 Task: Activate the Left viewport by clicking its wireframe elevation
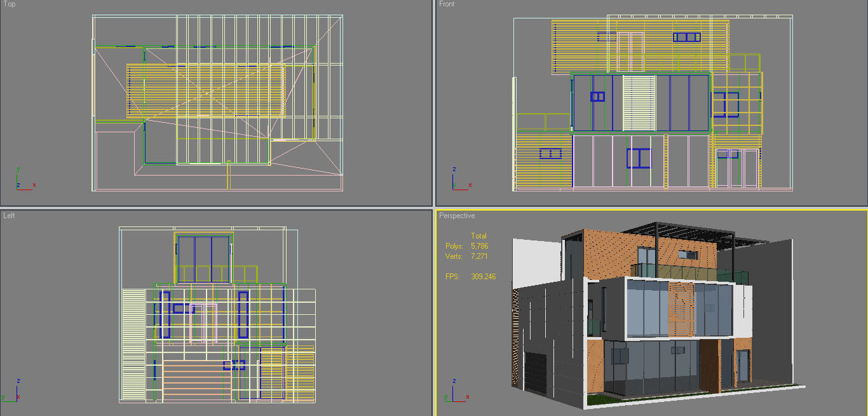(x=218, y=315)
